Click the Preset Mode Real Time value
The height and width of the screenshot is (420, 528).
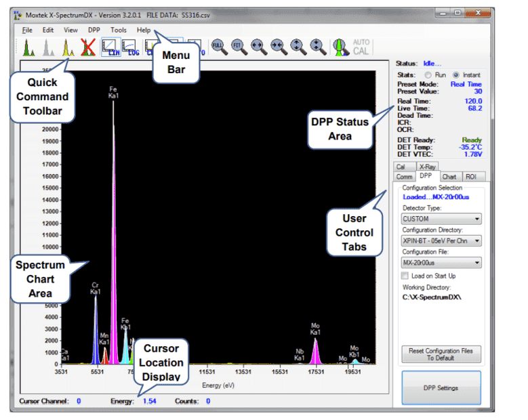point(466,85)
